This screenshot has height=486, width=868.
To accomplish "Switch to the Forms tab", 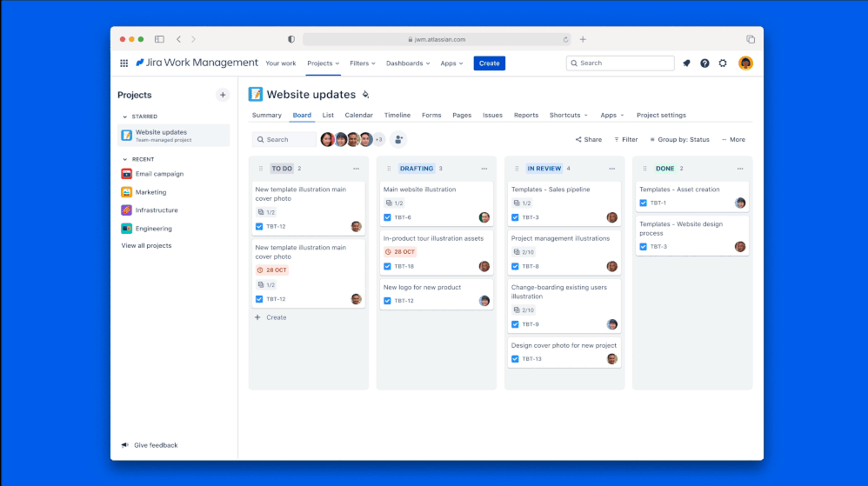I will (431, 115).
